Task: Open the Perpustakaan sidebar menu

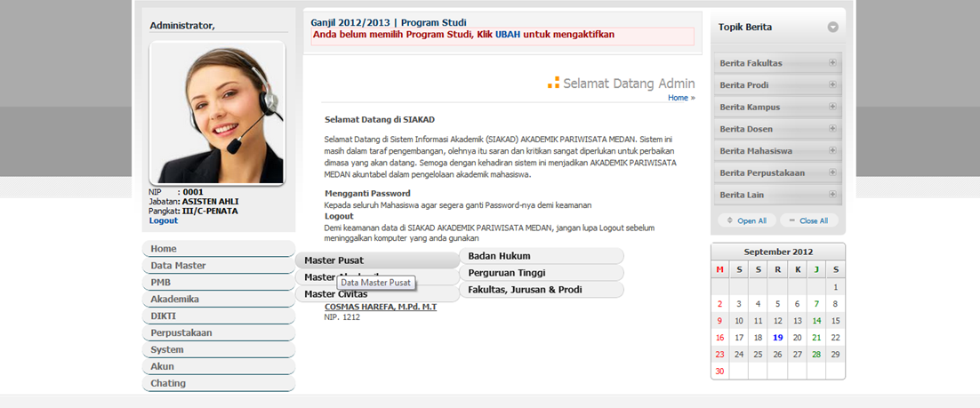Action: [x=218, y=333]
